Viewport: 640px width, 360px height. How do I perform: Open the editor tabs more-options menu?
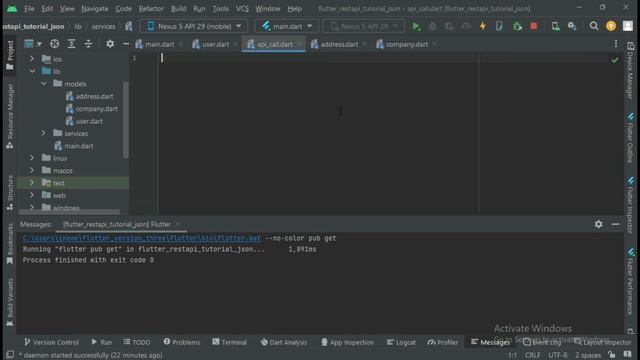(x=616, y=44)
